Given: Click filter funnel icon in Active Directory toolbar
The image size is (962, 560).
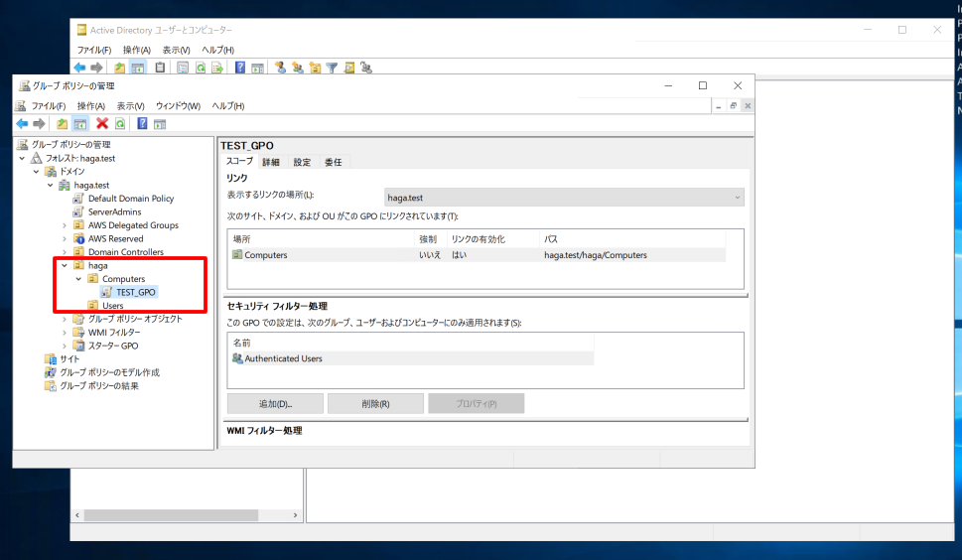Looking at the screenshot, I should (x=332, y=68).
